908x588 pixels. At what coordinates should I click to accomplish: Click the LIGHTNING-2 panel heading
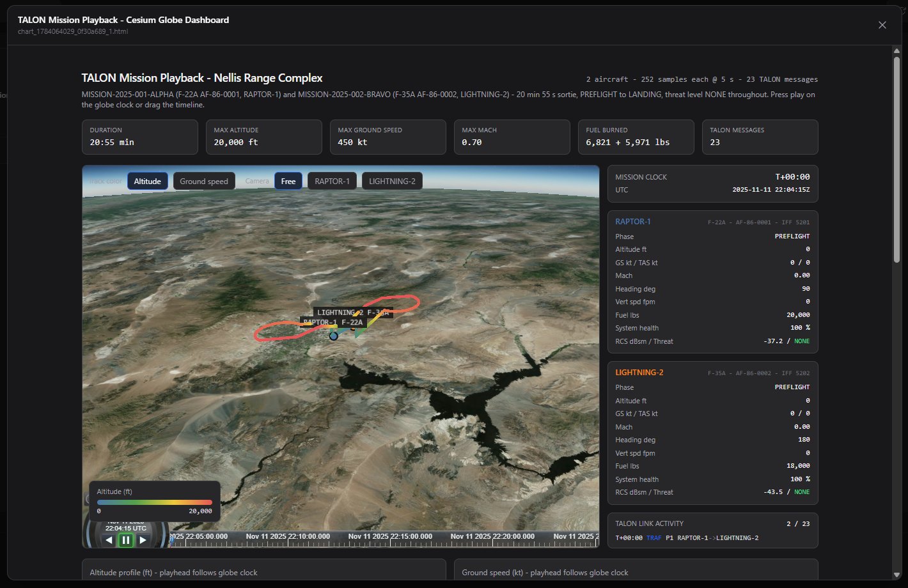click(x=639, y=373)
